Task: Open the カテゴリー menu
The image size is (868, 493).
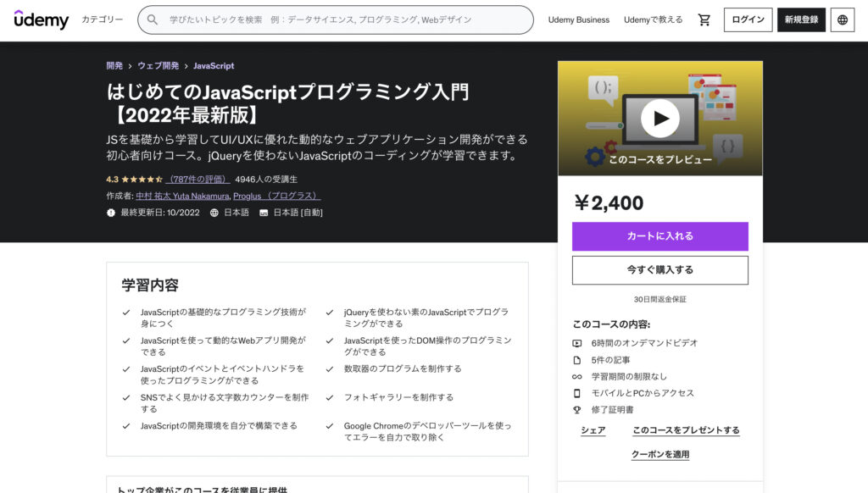Action: [103, 19]
